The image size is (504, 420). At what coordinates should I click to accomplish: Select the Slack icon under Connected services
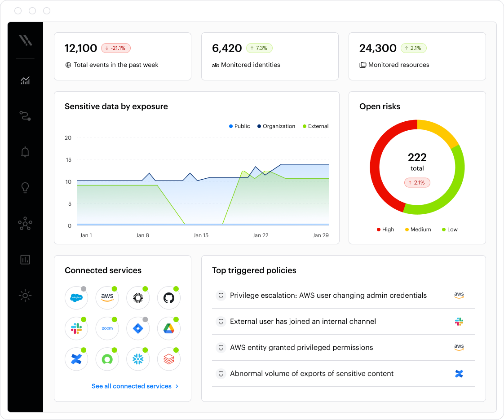76,328
